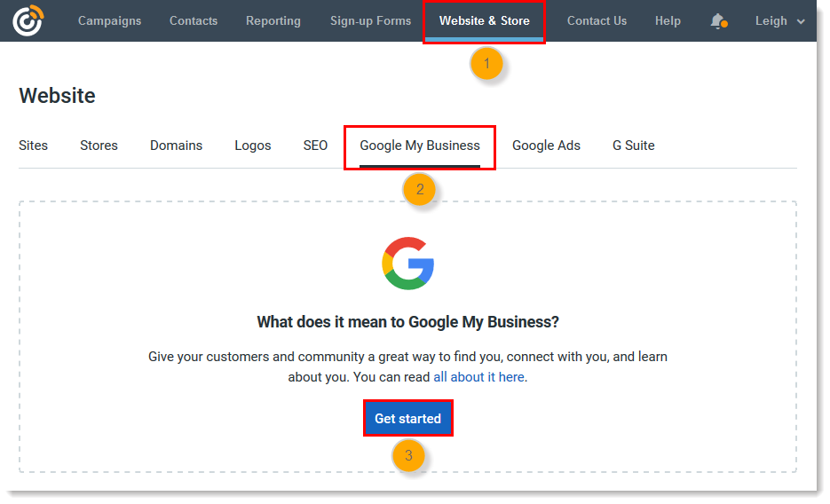Viewport: 830px width, 504px height.
Task: Open the notifications bell icon
Action: click(718, 21)
